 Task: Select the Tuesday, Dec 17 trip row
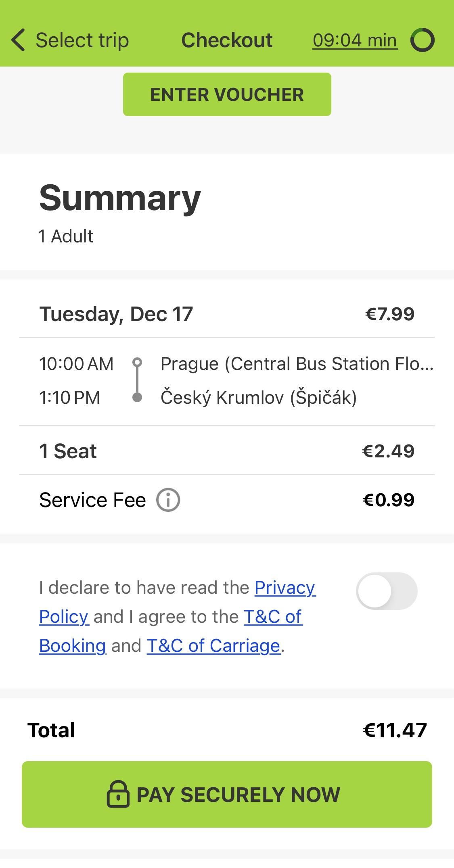pos(116,314)
